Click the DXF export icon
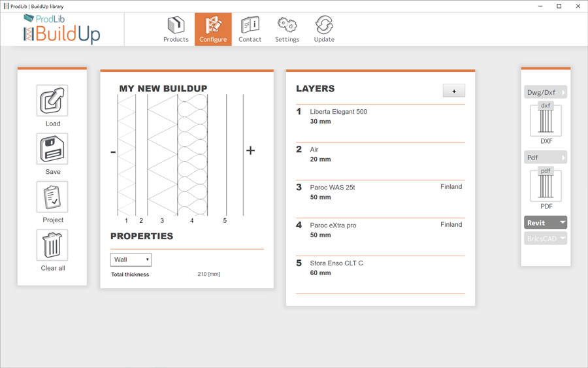 546,120
